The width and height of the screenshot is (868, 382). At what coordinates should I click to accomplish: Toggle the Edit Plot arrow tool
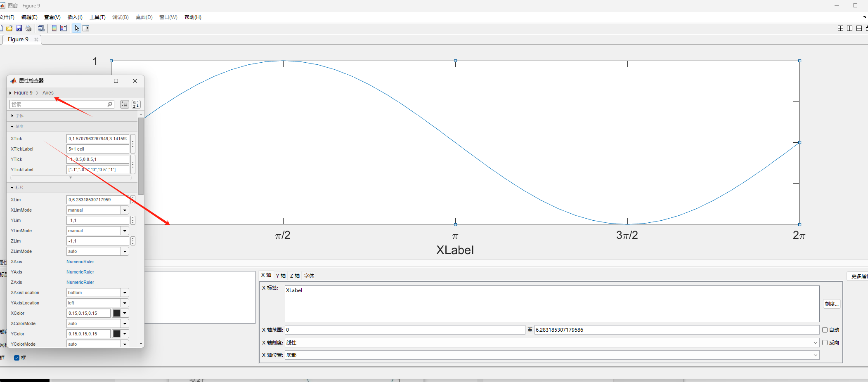[77, 28]
